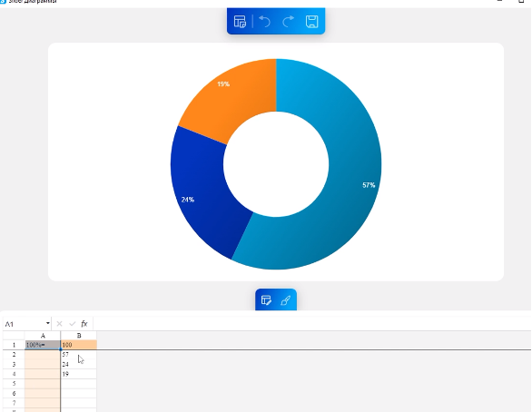This screenshot has height=412, width=532.
Task: Select row 3 header
Action: [14, 364]
